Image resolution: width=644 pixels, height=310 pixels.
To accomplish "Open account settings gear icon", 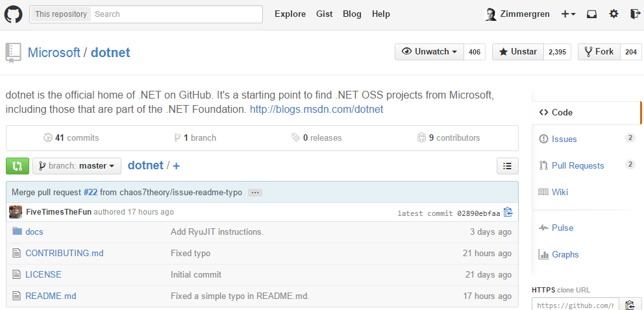I will (x=613, y=14).
